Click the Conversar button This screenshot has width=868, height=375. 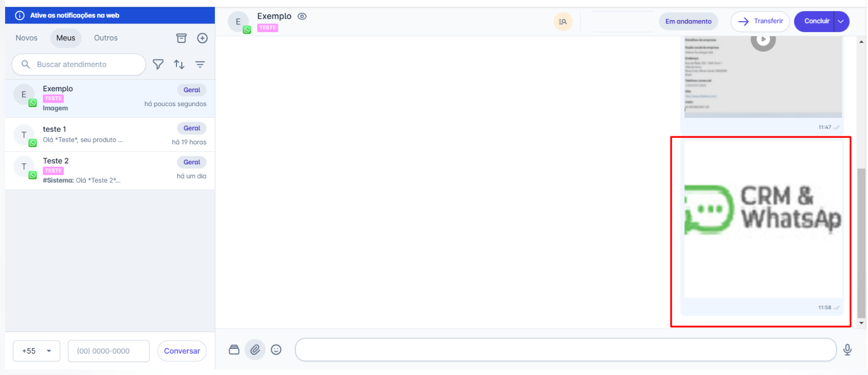(182, 351)
